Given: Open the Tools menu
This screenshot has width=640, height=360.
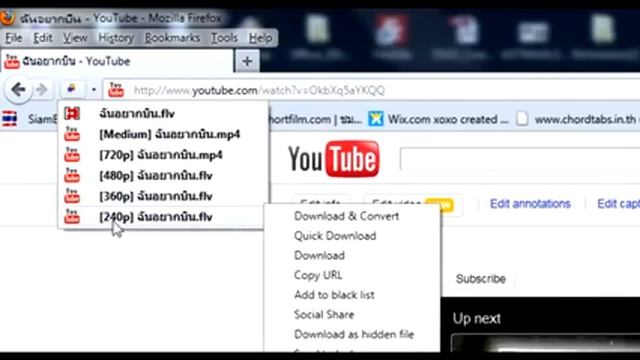Looking at the screenshot, I should pyautogui.click(x=224, y=38).
